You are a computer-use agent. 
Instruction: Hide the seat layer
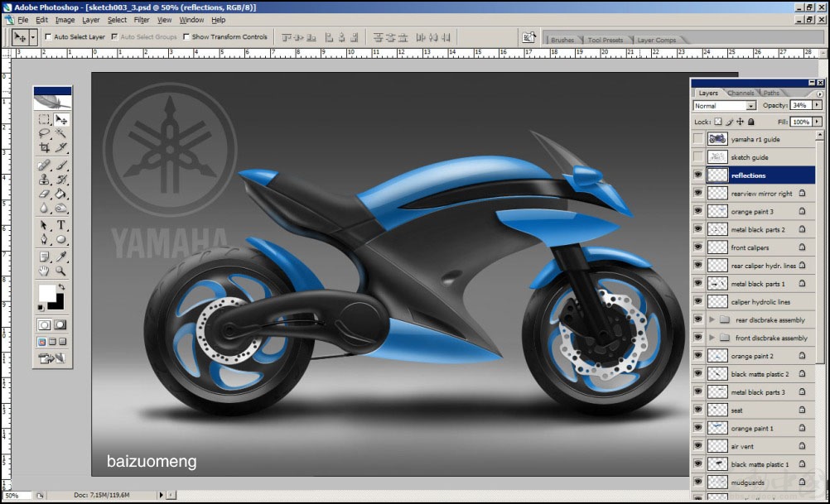tap(698, 410)
